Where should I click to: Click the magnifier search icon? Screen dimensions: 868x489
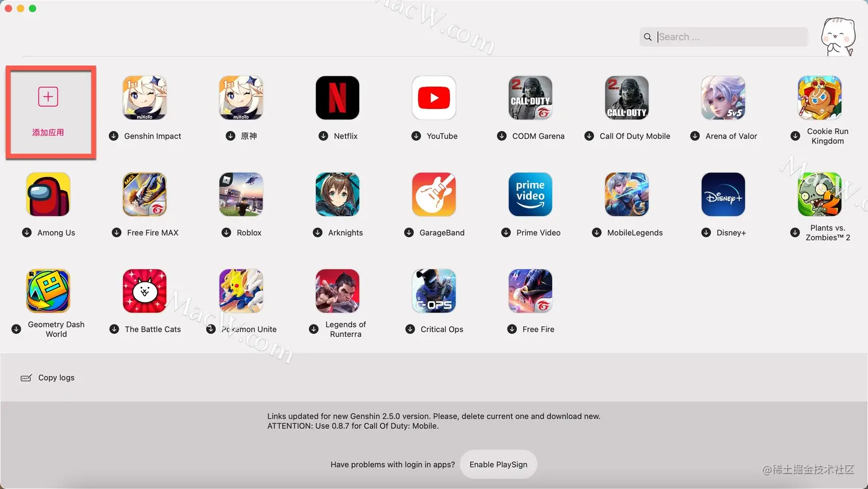point(648,37)
